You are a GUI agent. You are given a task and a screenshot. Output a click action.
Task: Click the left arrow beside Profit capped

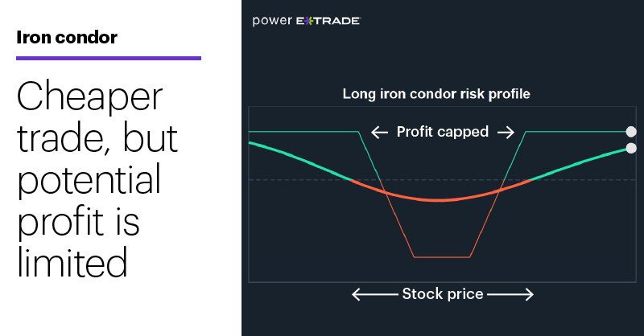click(x=379, y=132)
